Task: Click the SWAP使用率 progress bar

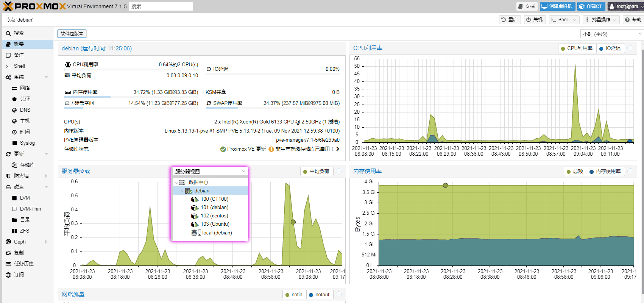Action: tap(273, 108)
